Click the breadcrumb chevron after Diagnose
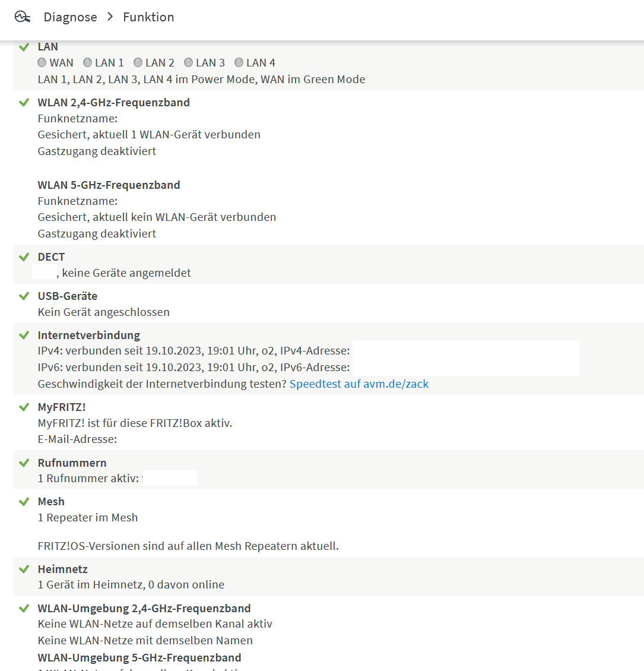Image resolution: width=644 pixels, height=671 pixels. click(x=110, y=17)
